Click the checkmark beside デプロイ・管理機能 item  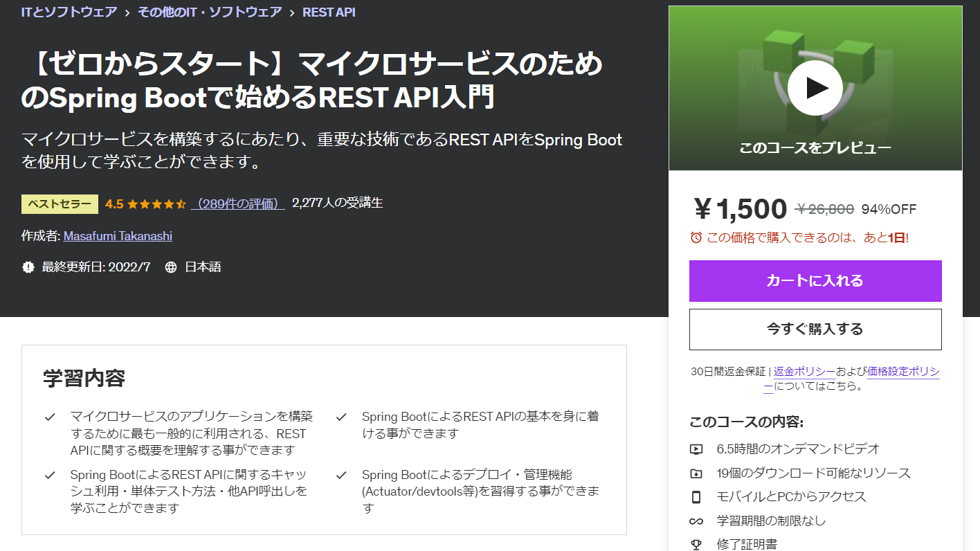(341, 475)
